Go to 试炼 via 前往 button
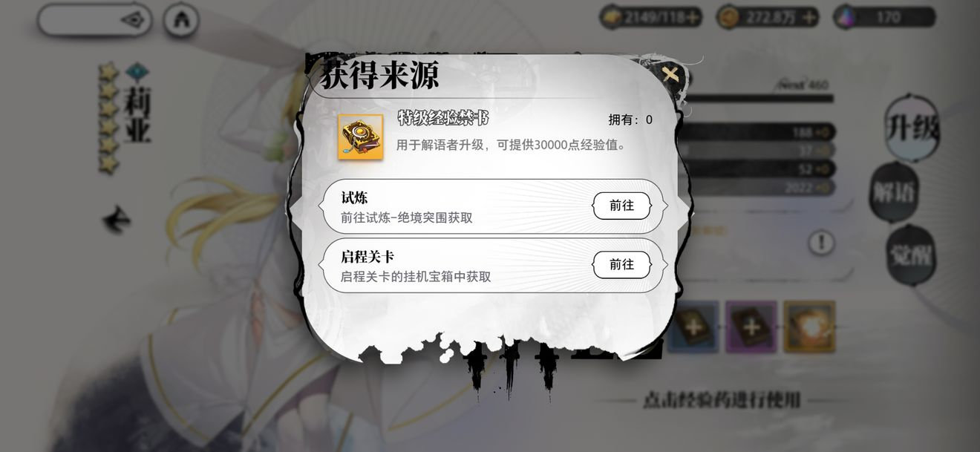980x452 pixels. (621, 206)
